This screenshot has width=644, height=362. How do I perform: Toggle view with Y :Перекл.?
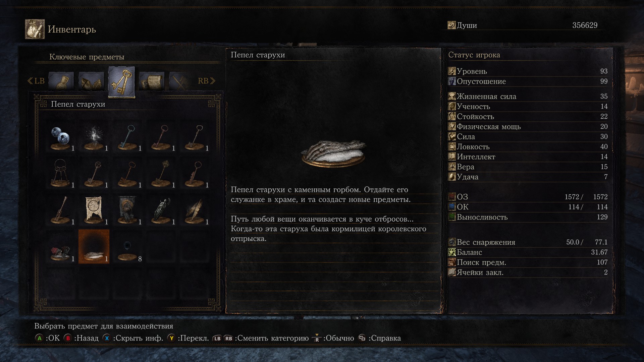pyautogui.click(x=188, y=338)
